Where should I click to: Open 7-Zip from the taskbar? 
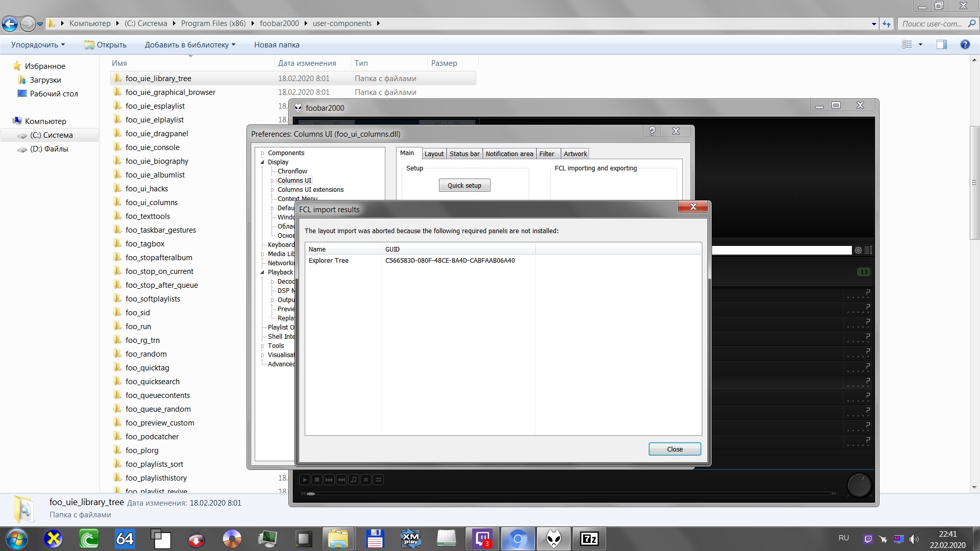(x=590, y=539)
